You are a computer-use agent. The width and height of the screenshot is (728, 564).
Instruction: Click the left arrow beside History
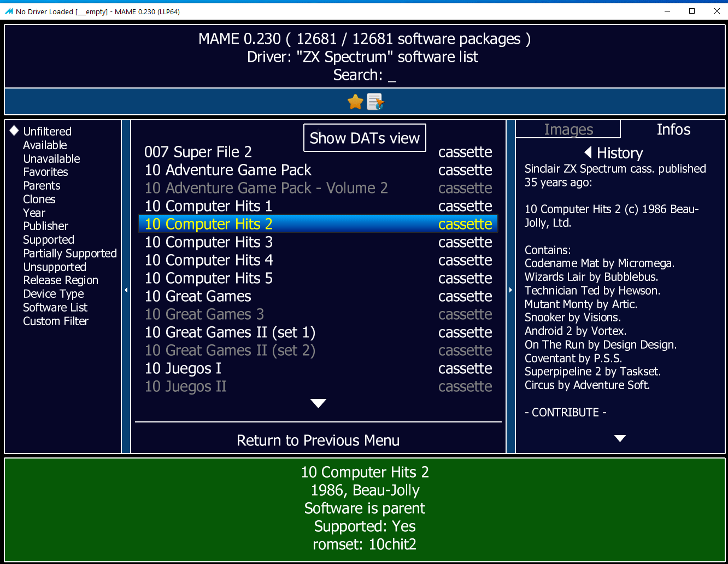(x=588, y=152)
